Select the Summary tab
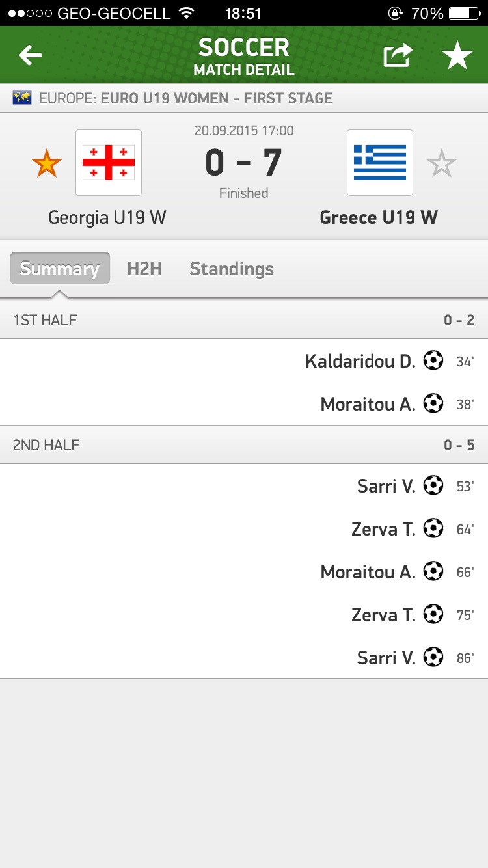 pos(60,269)
